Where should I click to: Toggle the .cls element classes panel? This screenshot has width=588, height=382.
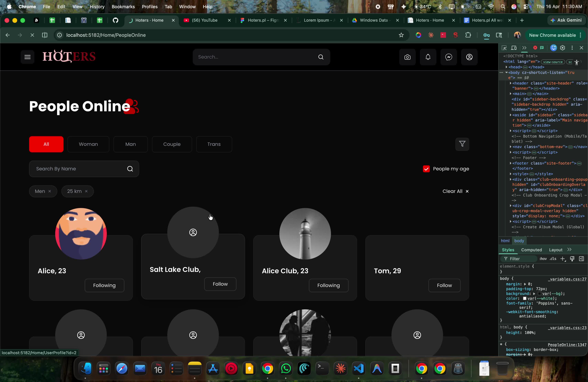[x=553, y=259]
